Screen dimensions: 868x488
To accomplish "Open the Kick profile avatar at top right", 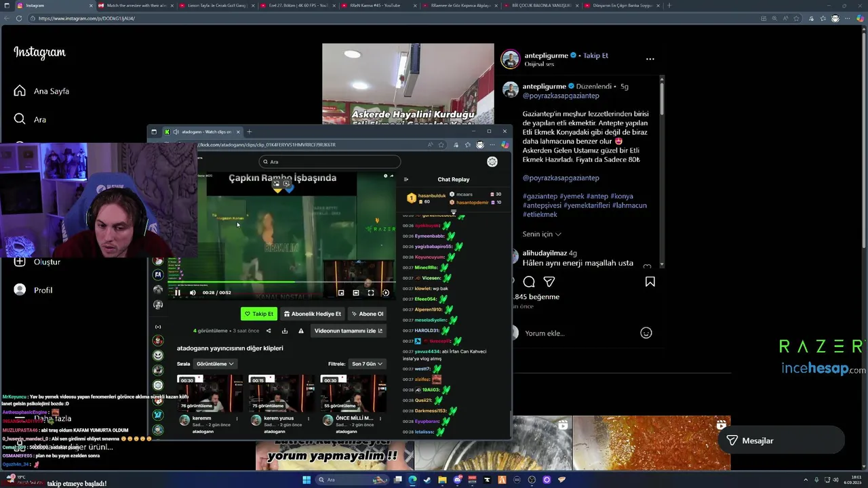I will [492, 161].
